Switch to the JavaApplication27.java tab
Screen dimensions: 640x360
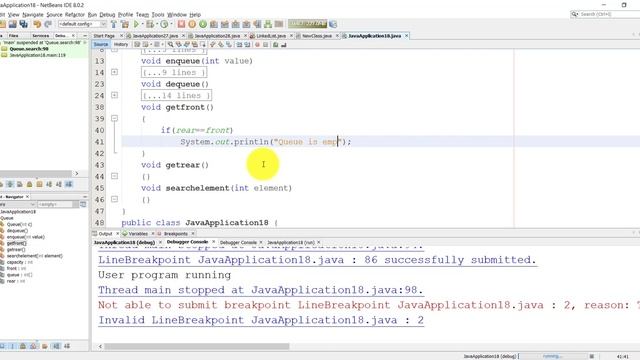tap(155, 36)
